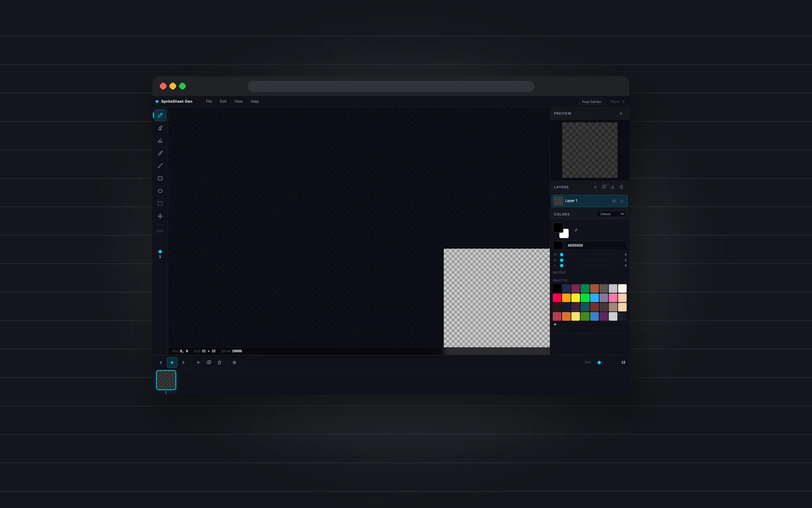Select Layer 1 in the layers list
812x508 pixels.
590,201
